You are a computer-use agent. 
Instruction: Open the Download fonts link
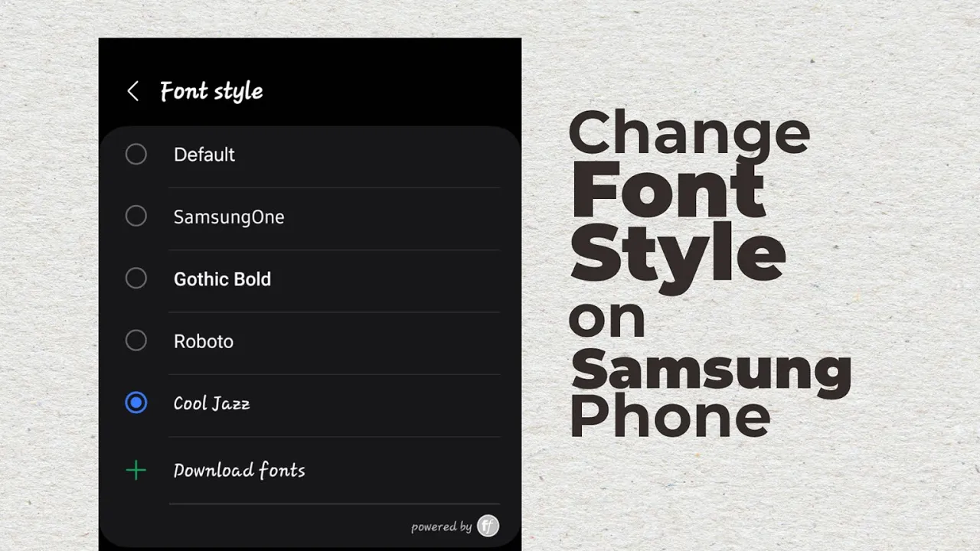240,470
